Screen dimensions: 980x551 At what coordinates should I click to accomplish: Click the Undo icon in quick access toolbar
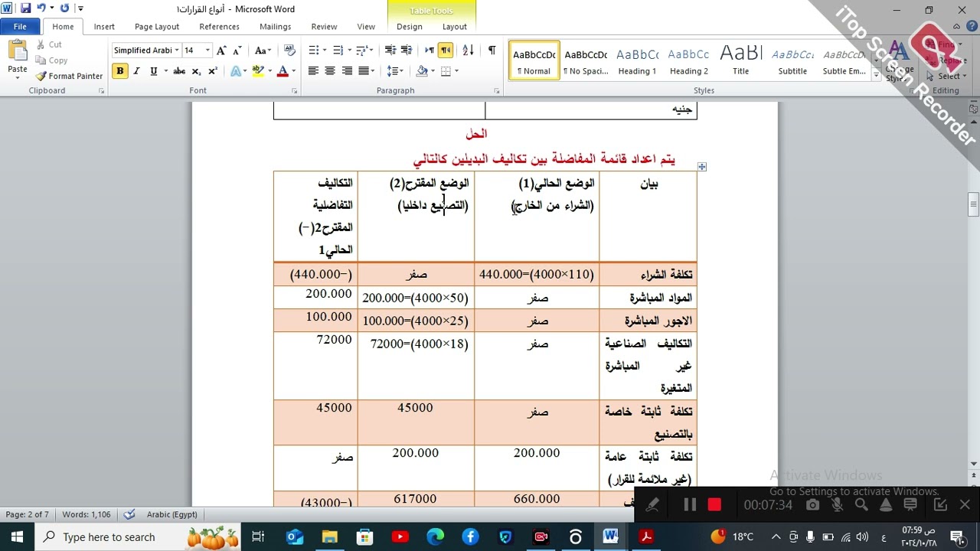(x=40, y=8)
